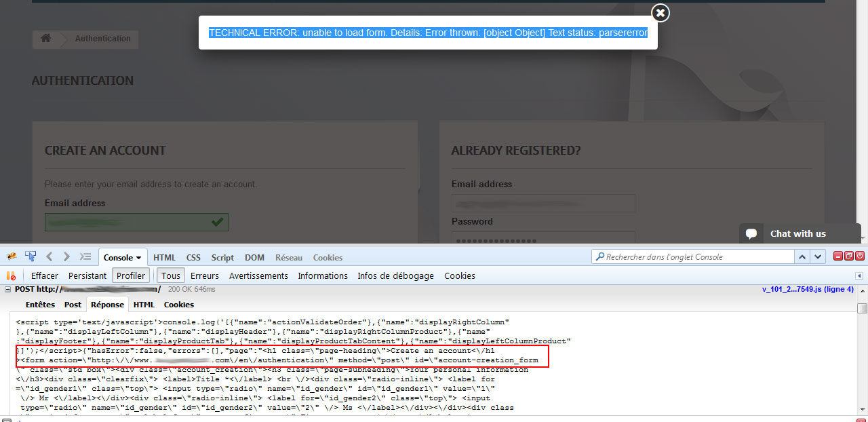The width and height of the screenshot is (868, 422).
Task: Open the Console tab dropdown arrow
Action: 139,258
